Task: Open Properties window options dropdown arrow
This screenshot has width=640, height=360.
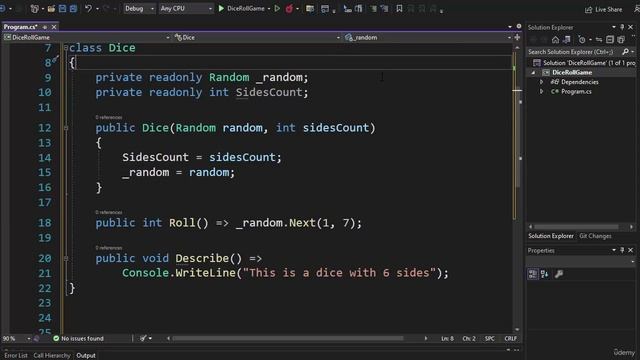Action: point(613,250)
